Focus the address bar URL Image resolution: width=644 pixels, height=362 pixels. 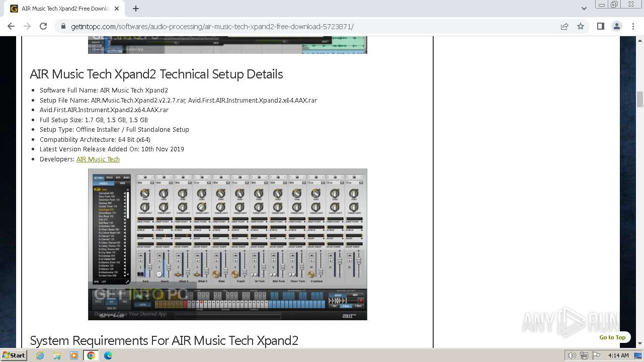tap(212, 27)
